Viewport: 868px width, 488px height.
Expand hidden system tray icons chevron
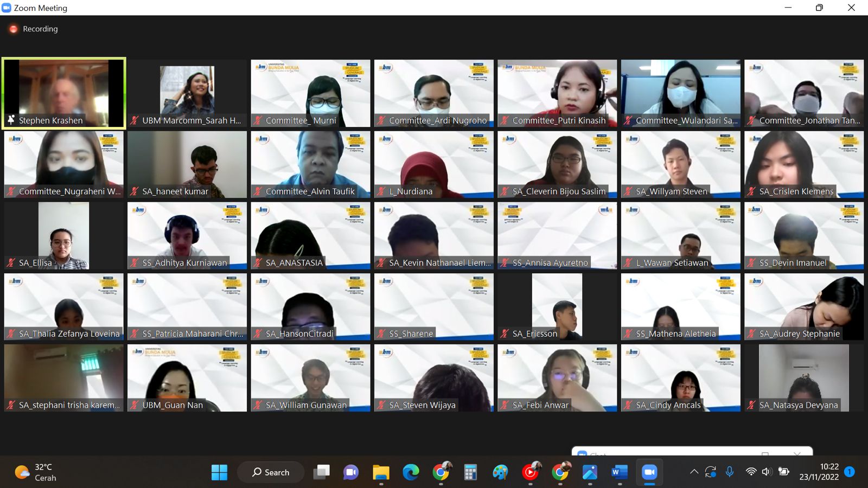(x=694, y=472)
